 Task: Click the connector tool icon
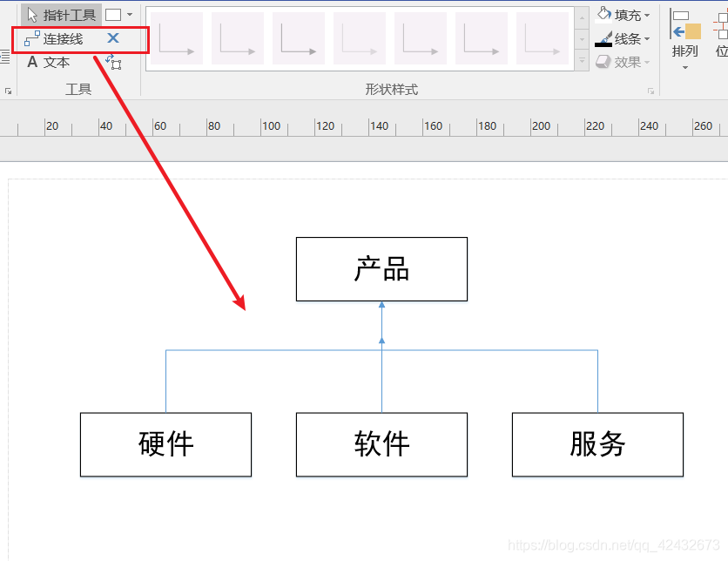32,38
